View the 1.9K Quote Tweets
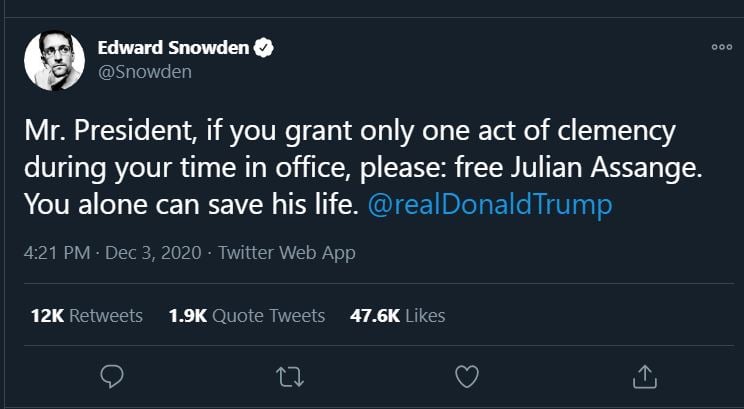Viewport: 744px width, 409px height. pos(247,315)
